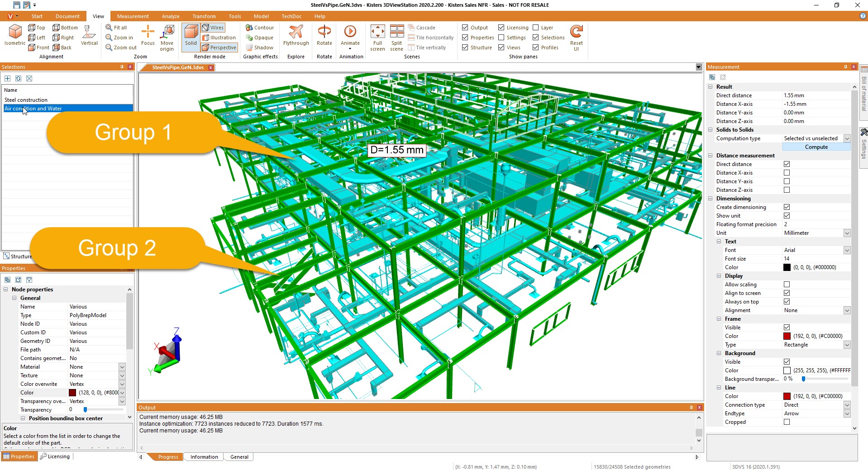Align view to Front
The height and width of the screenshot is (470, 868).
(x=38, y=47)
